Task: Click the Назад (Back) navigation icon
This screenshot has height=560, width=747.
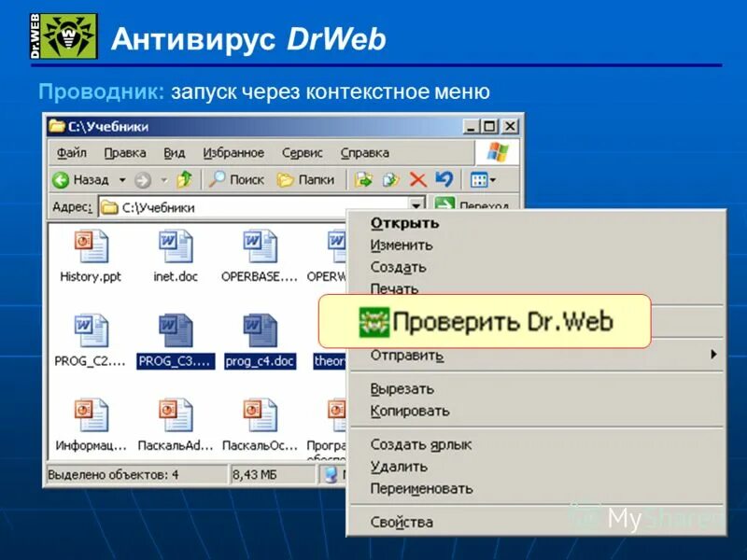Action: pos(58,177)
